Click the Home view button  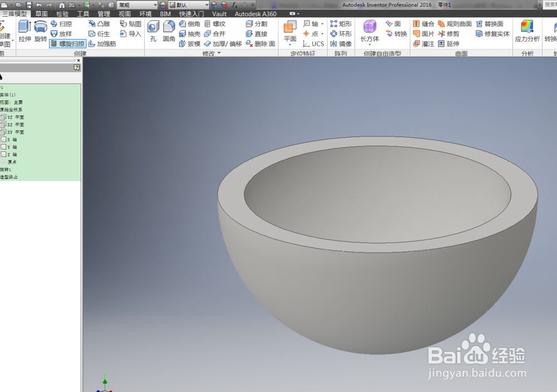click(62, 5)
